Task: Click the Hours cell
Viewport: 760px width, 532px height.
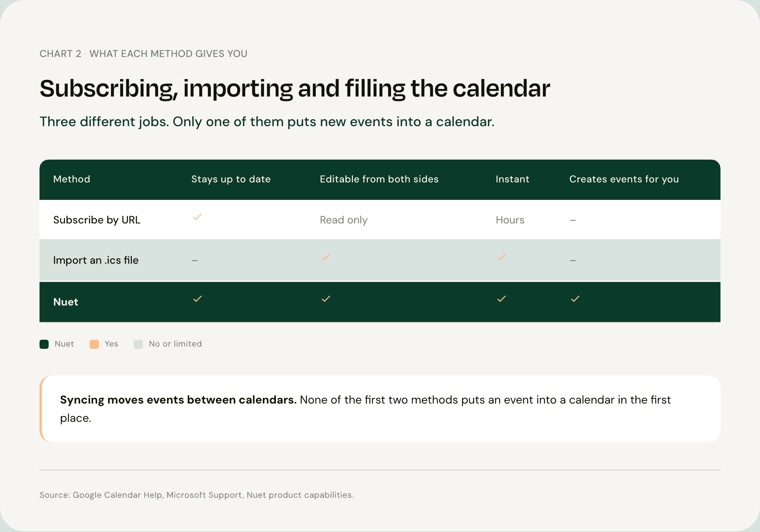Action: 510,220
